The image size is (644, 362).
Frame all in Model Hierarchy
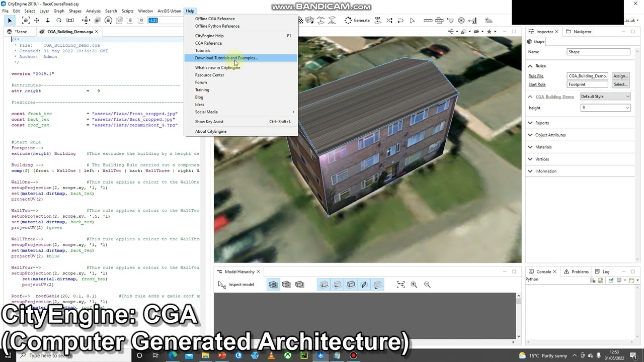pos(400,285)
